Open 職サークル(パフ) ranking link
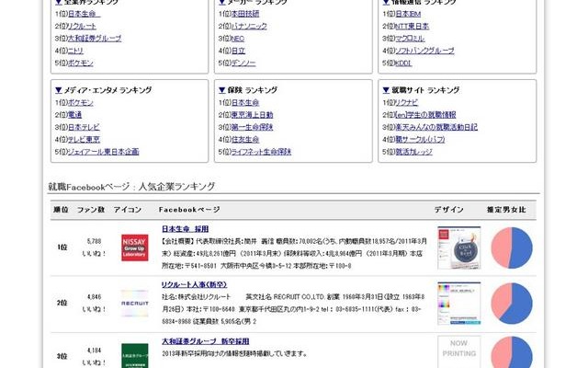Screen dimensions: 588x368 [x=420, y=140]
